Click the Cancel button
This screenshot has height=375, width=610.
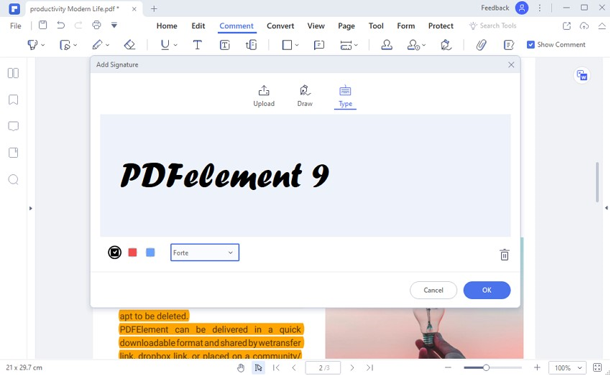(433, 290)
